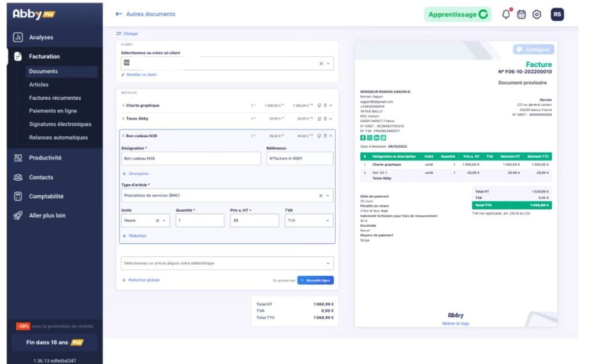This screenshot has height=364, width=594.
Task: Click the Changer link
Action: pyautogui.click(x=127, y=34)
